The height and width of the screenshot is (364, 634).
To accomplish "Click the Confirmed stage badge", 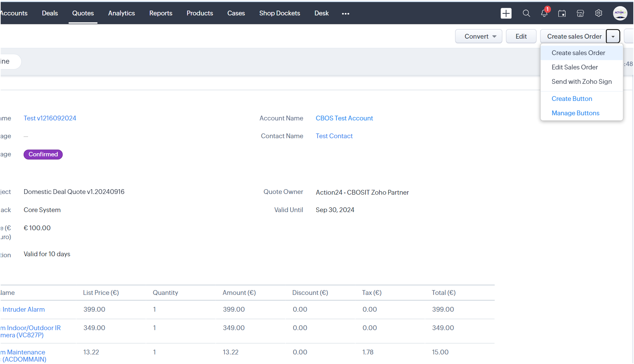I will [x=43, y=154].
